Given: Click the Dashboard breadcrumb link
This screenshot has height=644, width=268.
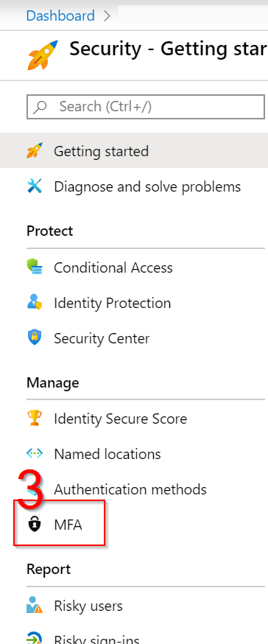Looking at the screenshot, I should point(60,15).
